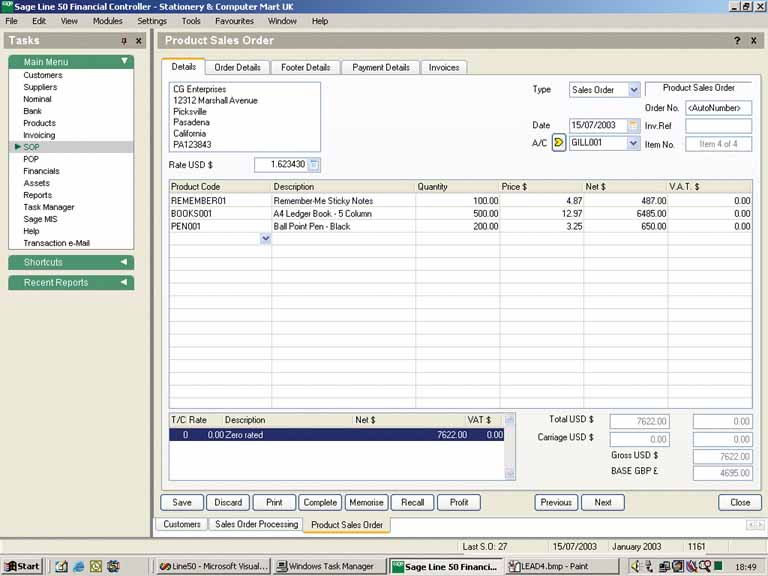Select the BOOKS001 product code cell

220,214
